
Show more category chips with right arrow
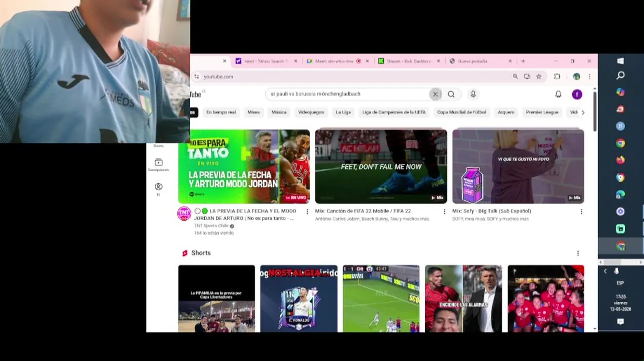pyautogui.click(x=583, y=112)
